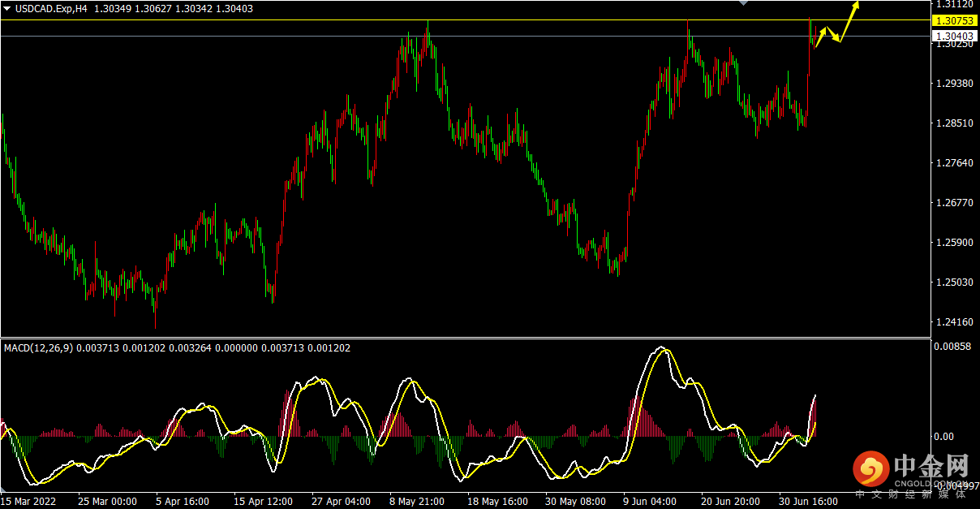980x509 pixels.
Task: Click the 0.00858 MACD scale value
Action: (x=952, y=347)
